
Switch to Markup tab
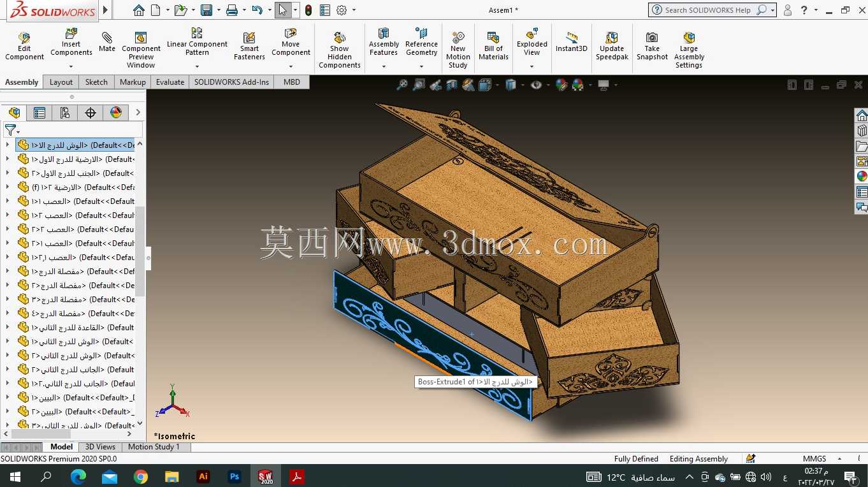pyautogui.click(x=133, y=82)
